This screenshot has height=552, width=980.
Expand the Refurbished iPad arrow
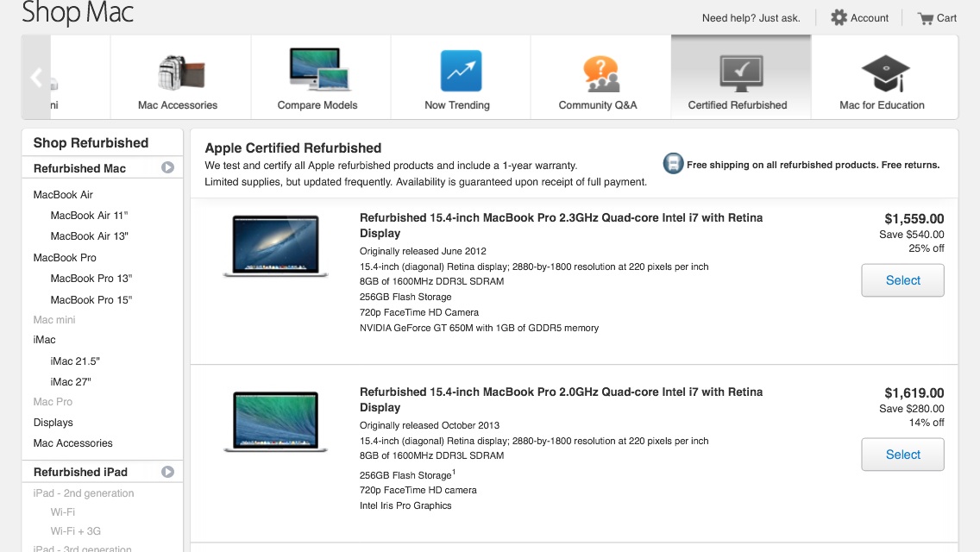tap(167, 472)
